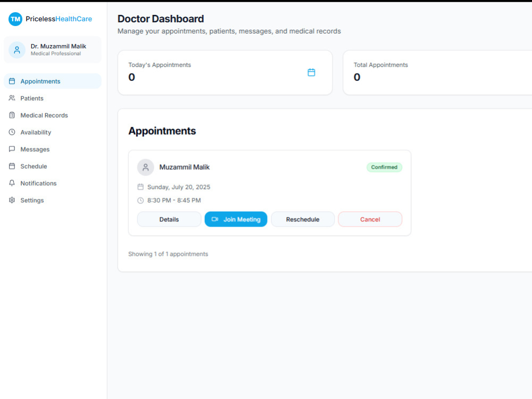
Task: Cancel the Muzammil Malik appointment
Action: 370,219
